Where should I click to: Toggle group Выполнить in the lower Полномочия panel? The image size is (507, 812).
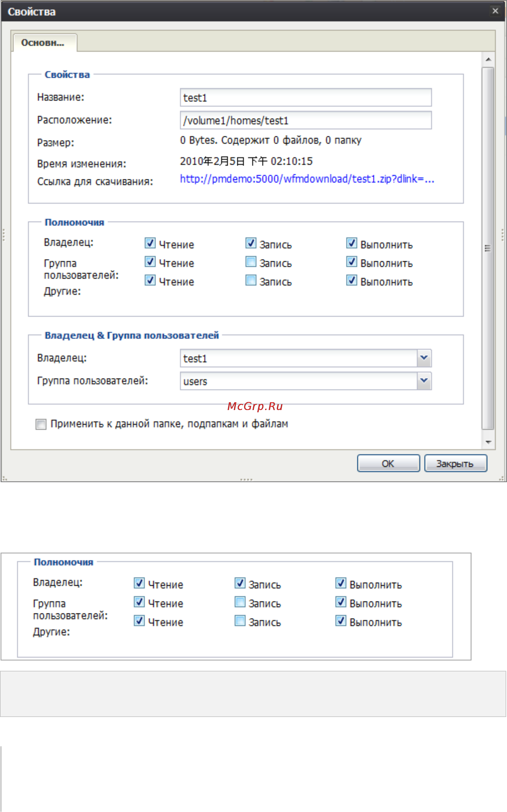[x=341, y=602]
